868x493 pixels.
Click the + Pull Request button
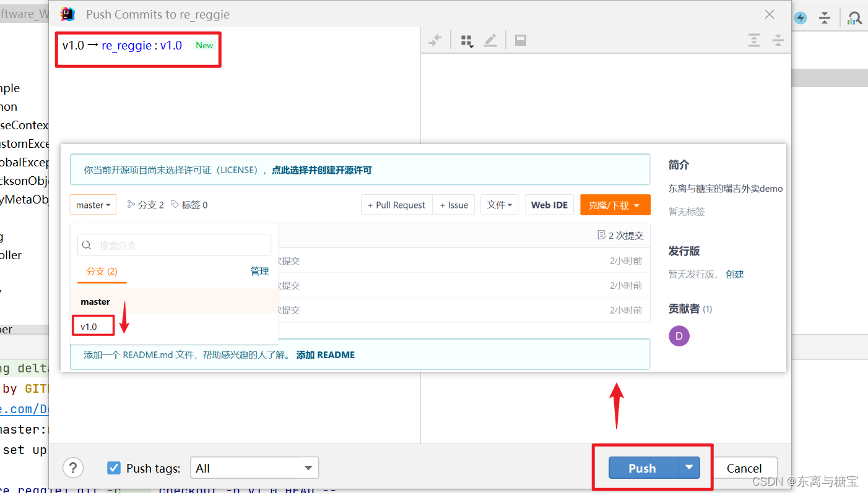tap(396, 205)
